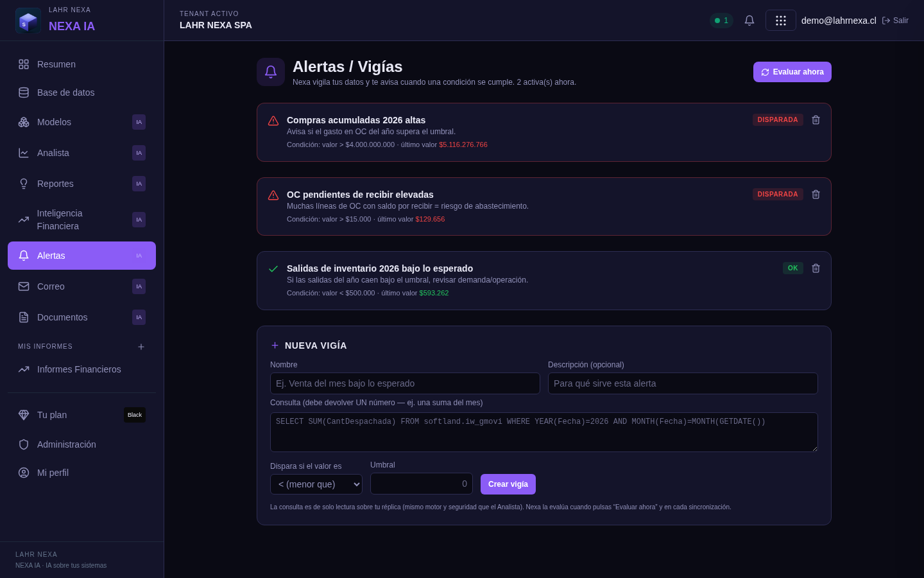Viewport: 924px width, 578px height.
Task: Focus the Nombre input field
Action: (x=405, y=383)
